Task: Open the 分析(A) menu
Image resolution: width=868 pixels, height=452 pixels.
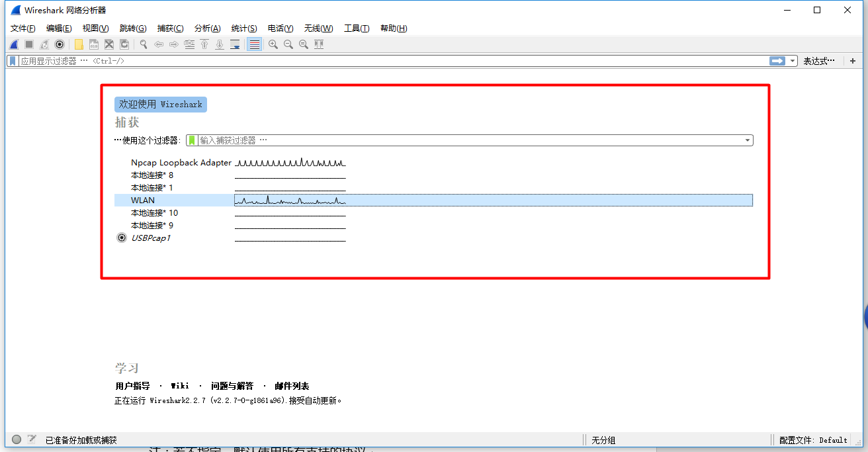Action: click(207, 28)
